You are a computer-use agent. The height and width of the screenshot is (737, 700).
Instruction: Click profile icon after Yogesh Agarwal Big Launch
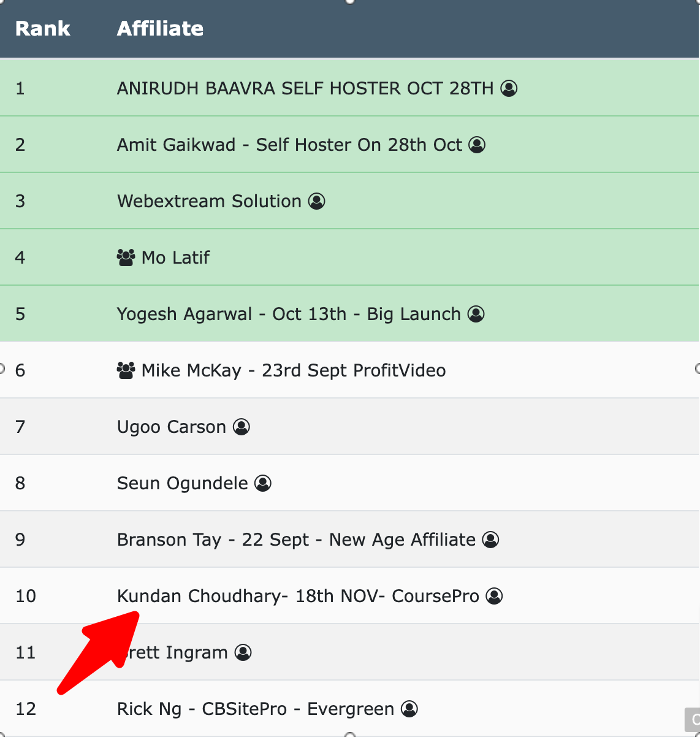click(x=476, y=314)
